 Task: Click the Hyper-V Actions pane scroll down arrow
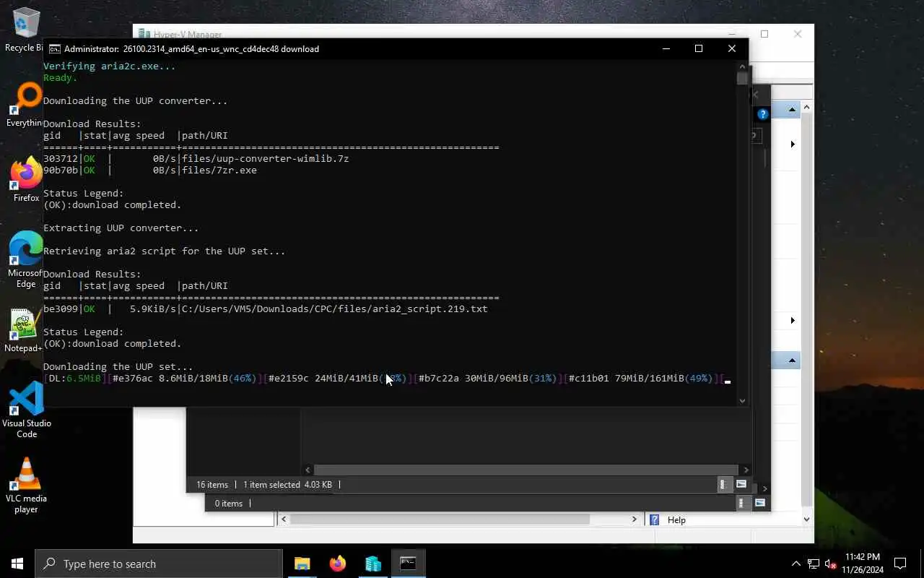[807, 519]
